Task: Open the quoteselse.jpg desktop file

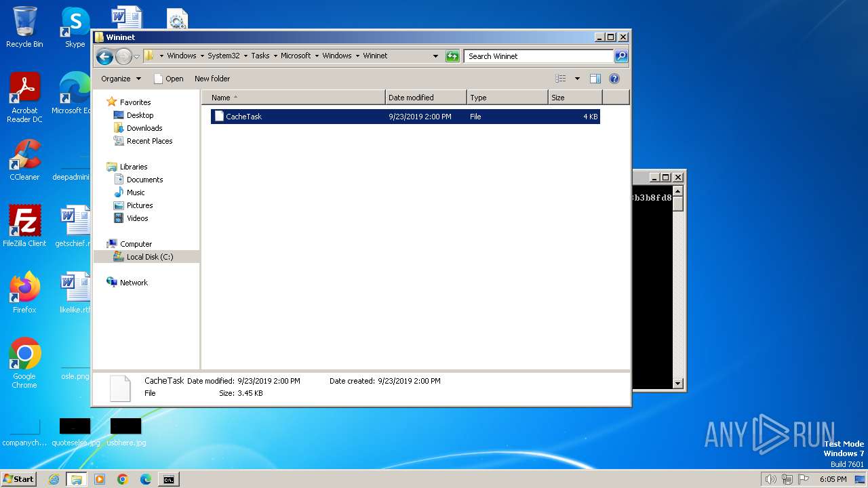Action: click(x=75, y=432)
